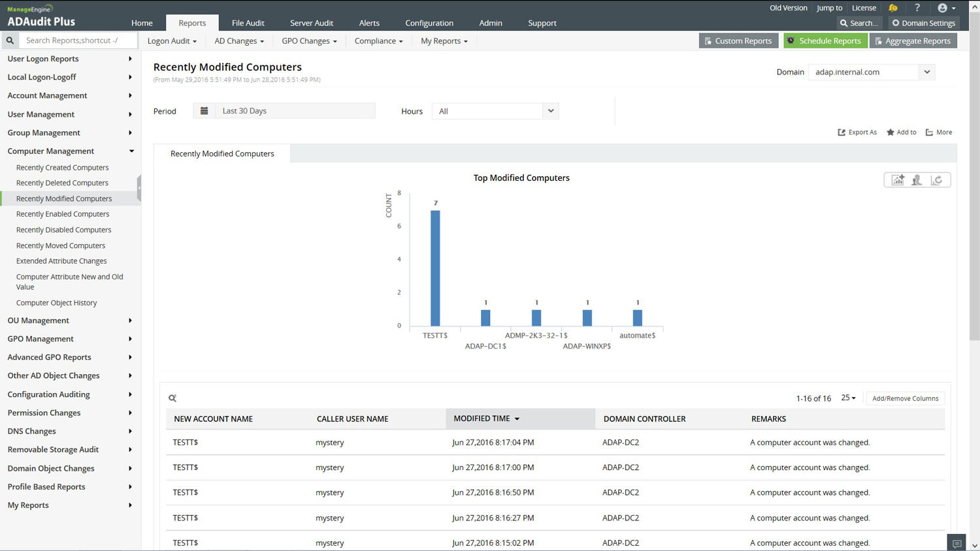Open the AD Changes menu
Viewport: 980px width, 551px height.
239,41
